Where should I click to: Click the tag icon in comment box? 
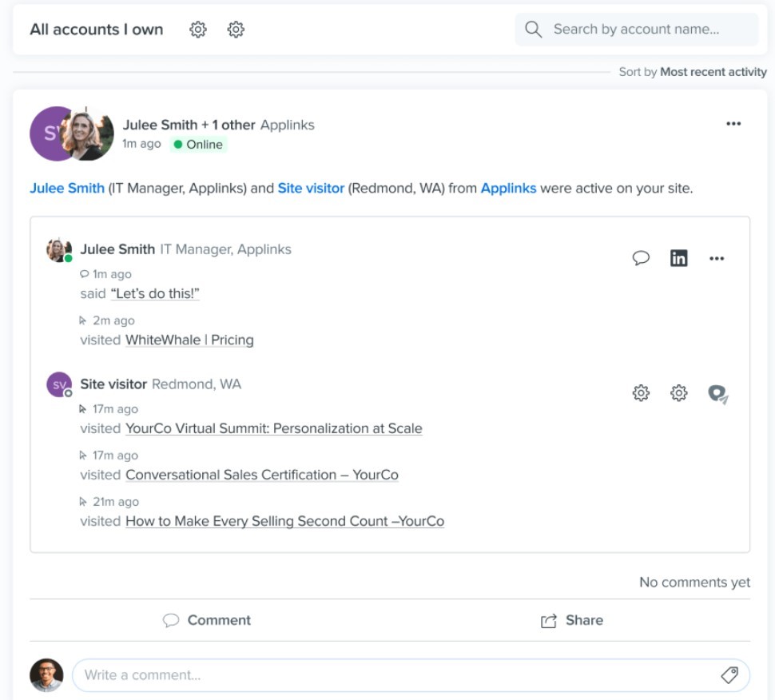pyautogui.click(x=729, y=675)
